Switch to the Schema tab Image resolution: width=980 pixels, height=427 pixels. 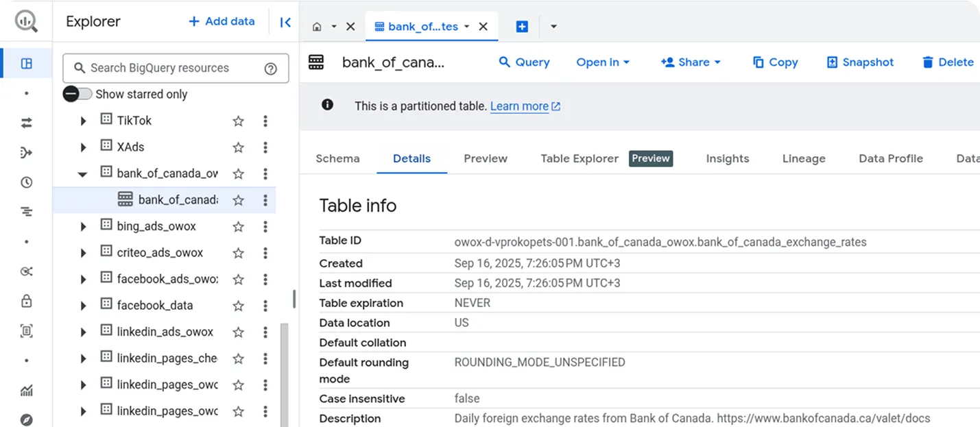[337, 158]
